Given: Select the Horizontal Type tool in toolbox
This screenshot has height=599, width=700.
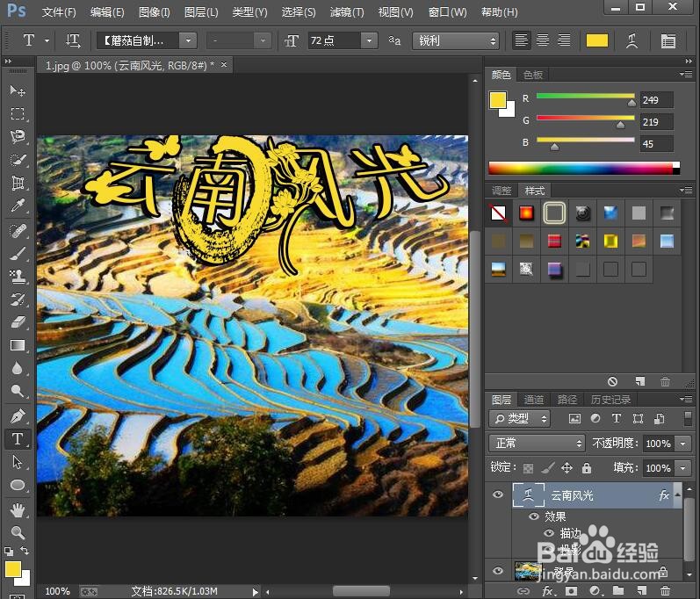Looking at the screenshot, I should point(18,439).
